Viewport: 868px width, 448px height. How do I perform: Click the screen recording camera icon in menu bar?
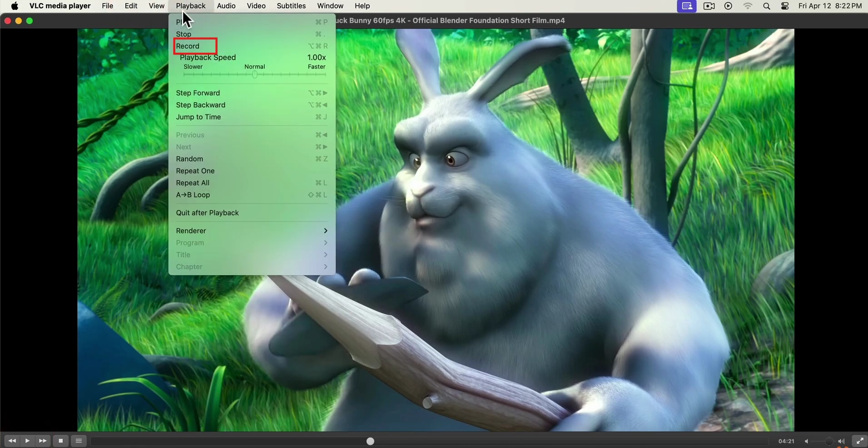coord(709,6)
